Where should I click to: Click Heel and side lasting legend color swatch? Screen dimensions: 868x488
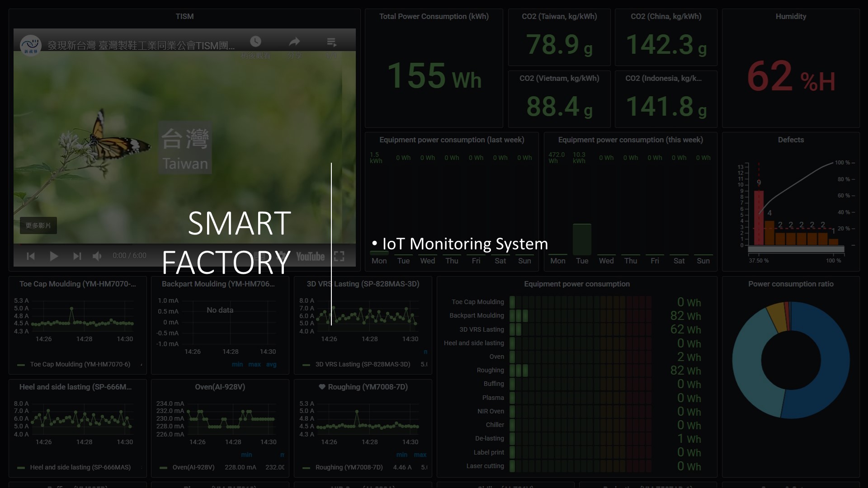click(21, 468)
